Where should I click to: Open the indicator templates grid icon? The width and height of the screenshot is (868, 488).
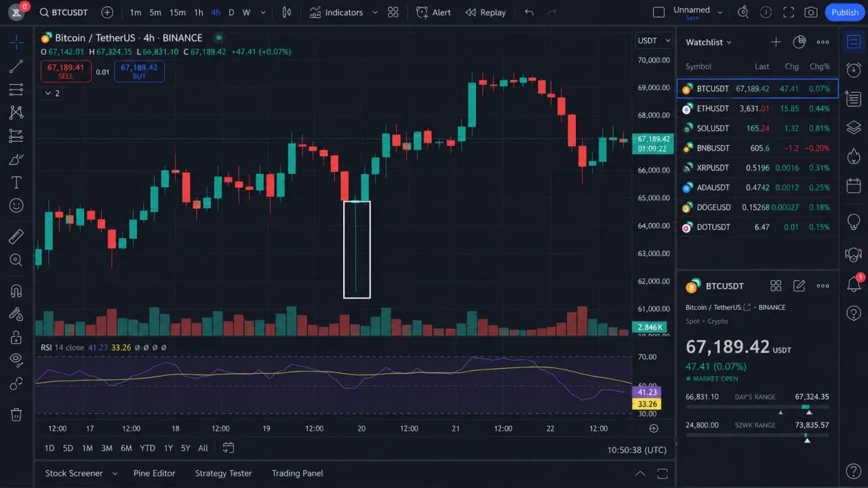point(393,12)
